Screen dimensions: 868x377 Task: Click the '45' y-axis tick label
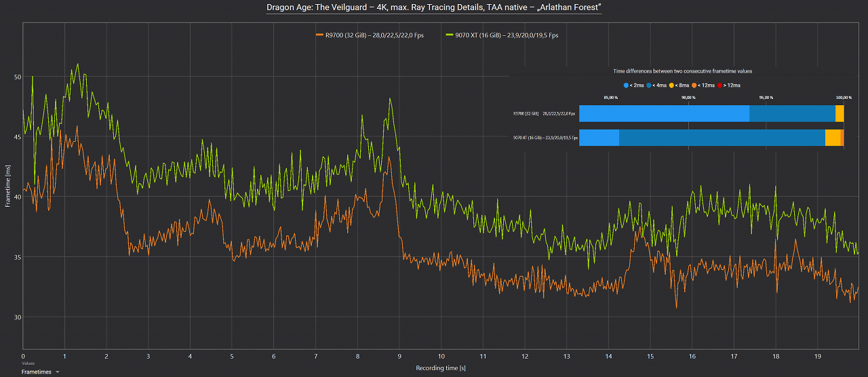pos(17,137)
